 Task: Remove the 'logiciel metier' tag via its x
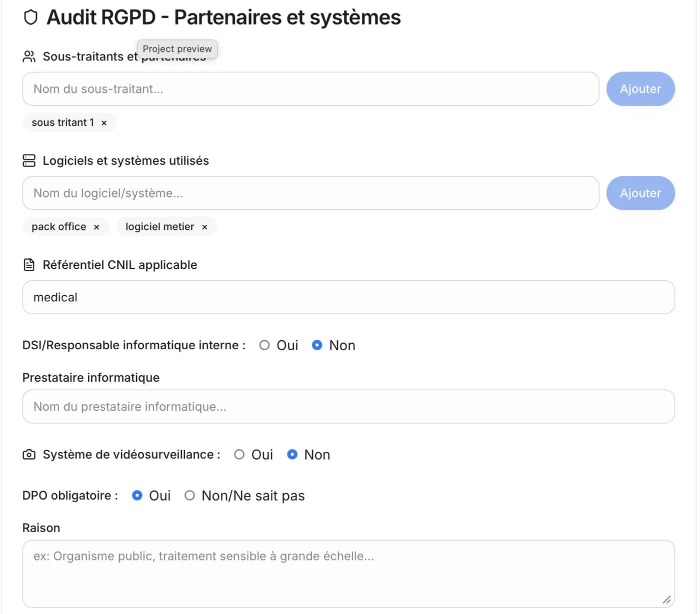click(204, 227)
